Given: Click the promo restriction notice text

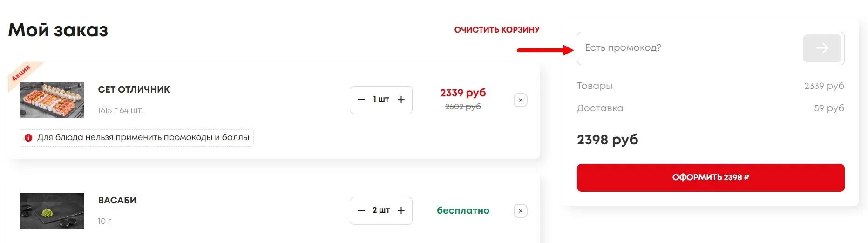Looking at the screenshot, I should 143,137.
